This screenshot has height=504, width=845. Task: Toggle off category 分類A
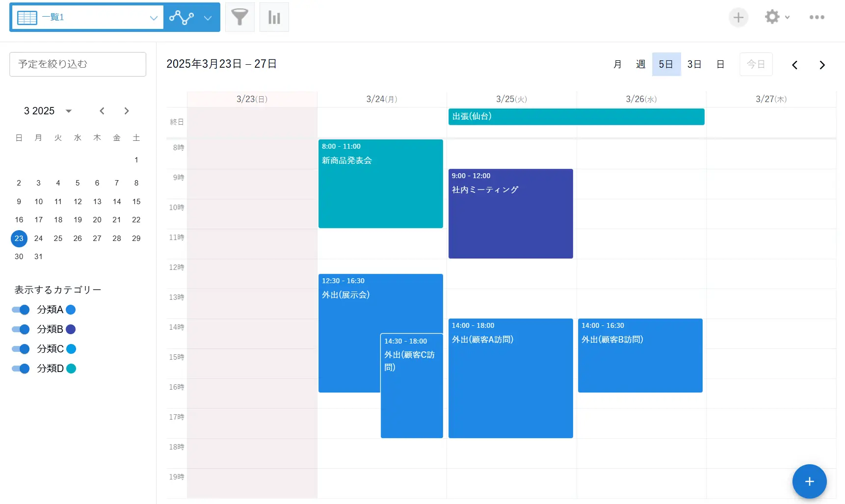tap(21, 310)
